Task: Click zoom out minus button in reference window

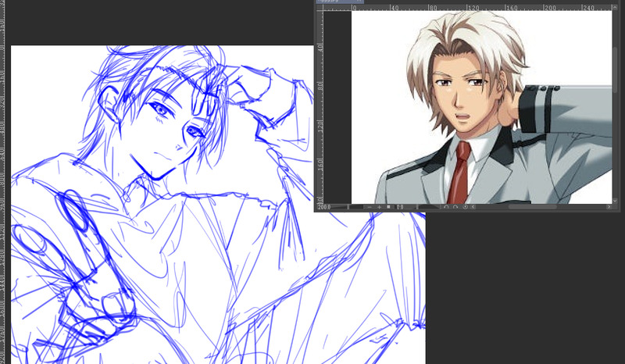Action: pyautogui.click(x=370, y=207)
